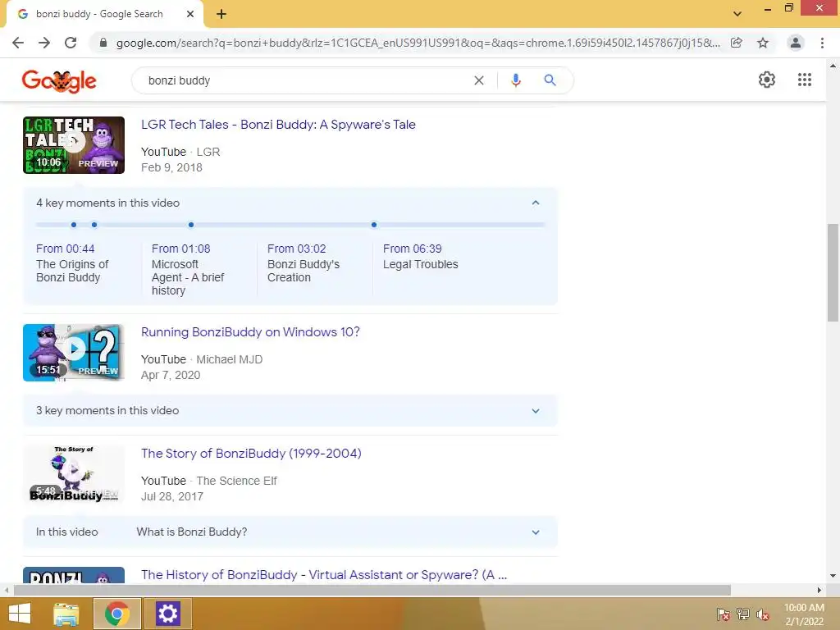Expand the 3 key moments section

(x=536, y=411)
